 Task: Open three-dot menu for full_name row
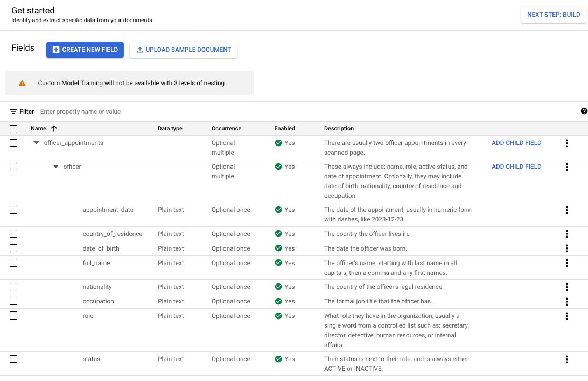566,264
